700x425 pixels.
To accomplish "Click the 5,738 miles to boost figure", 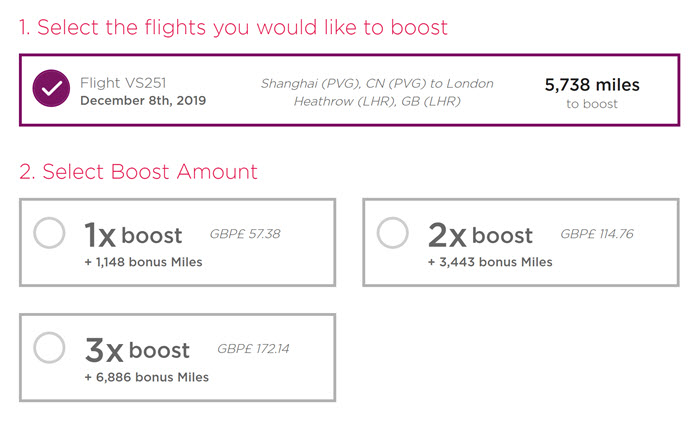I will (592, 85).
